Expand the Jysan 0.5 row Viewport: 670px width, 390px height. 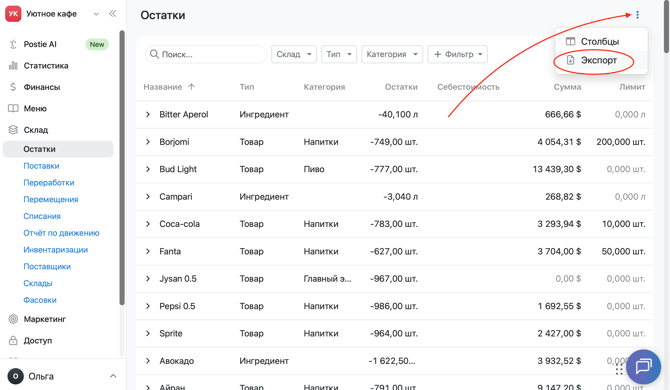coord(148,279)
